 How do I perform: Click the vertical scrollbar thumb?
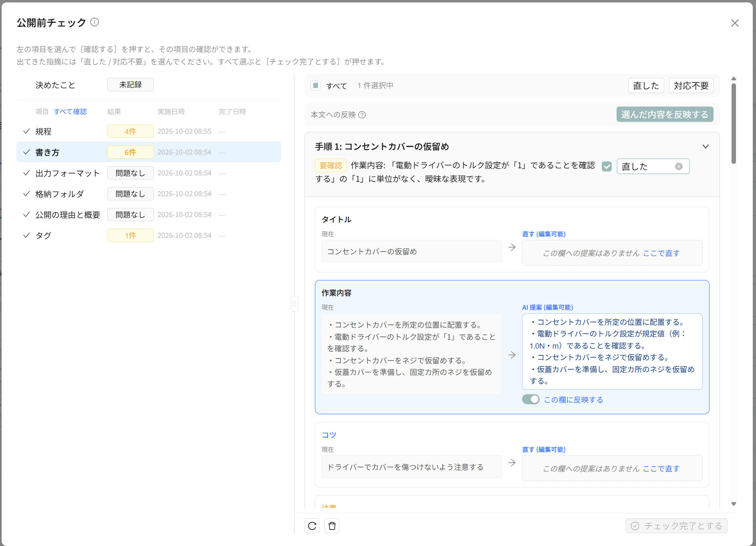tap(734, 123)
